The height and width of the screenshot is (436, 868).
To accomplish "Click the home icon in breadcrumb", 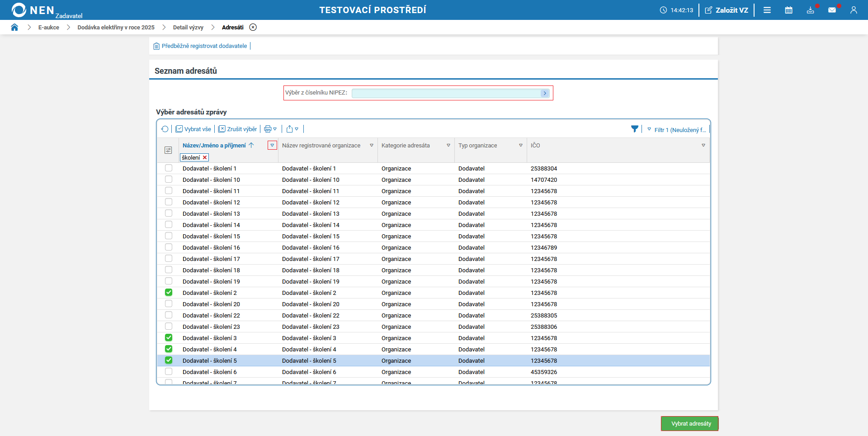I will click(x=14, y=27).
